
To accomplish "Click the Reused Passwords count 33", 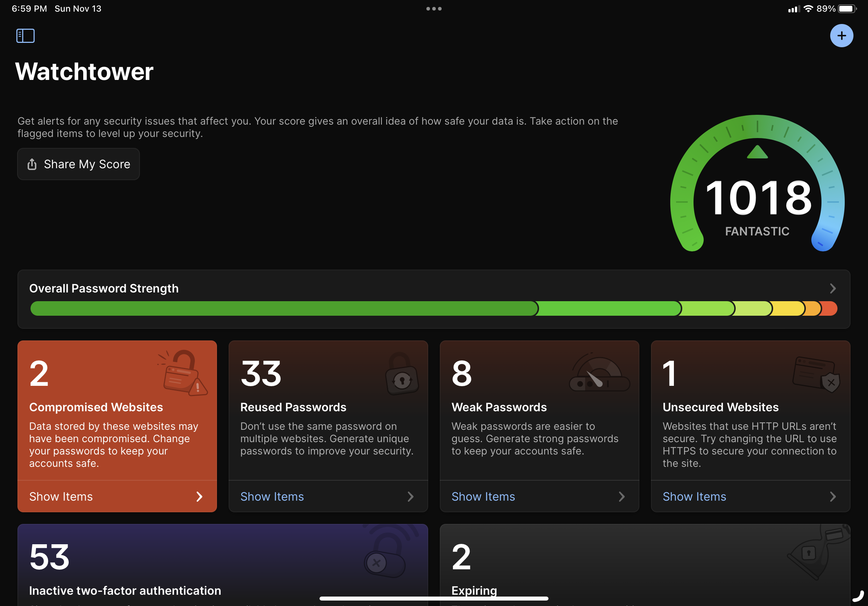I will point(261,373).
